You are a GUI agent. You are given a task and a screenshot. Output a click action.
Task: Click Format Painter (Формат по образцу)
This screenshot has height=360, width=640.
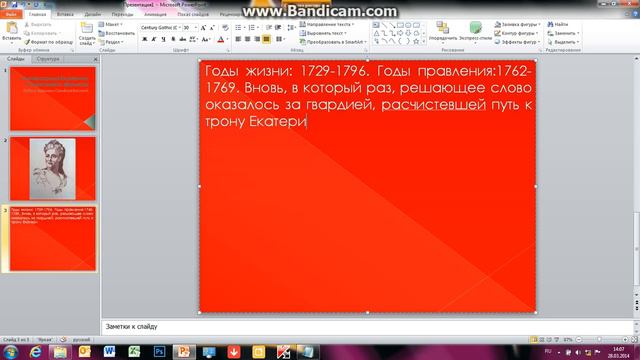coord(49,42)
